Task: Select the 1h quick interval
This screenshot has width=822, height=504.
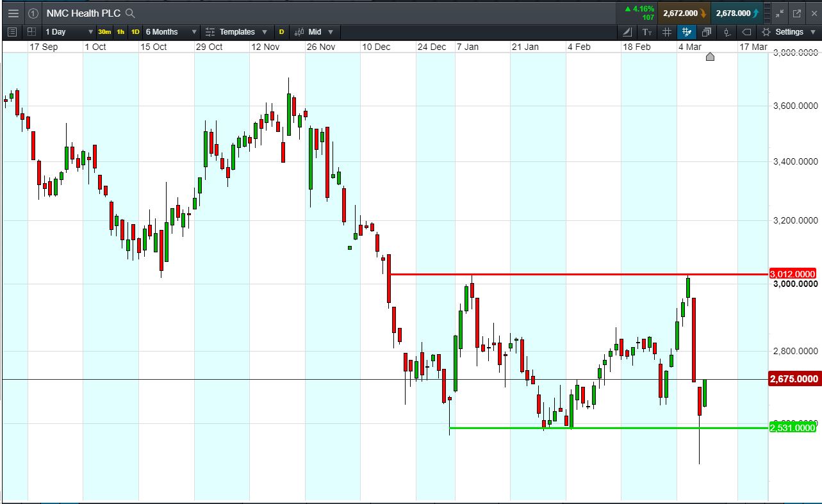Action: tap(120, 32)
